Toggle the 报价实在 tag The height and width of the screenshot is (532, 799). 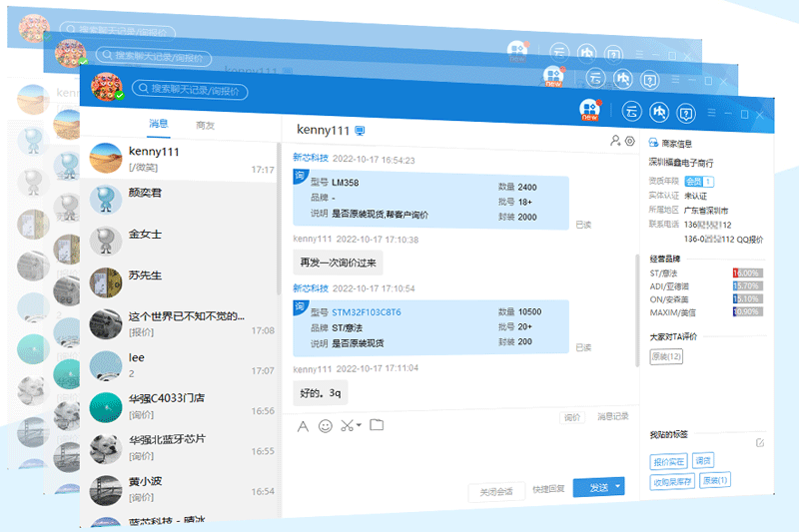(668, 461)
